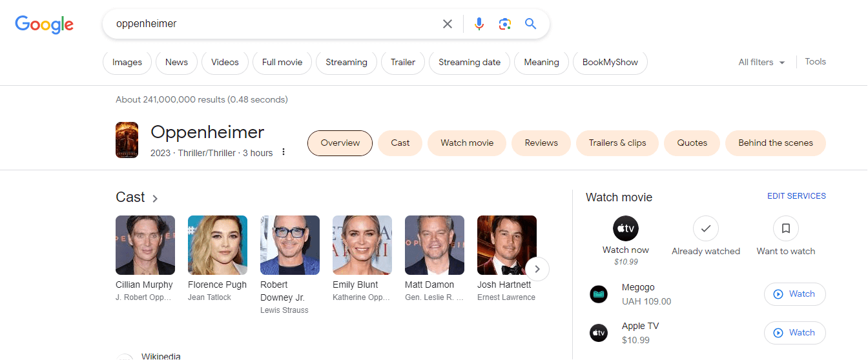Viewport: 868px width, 360px height.
Task: Switch to the Reviews tab
Action: click(x=541, y=143)
